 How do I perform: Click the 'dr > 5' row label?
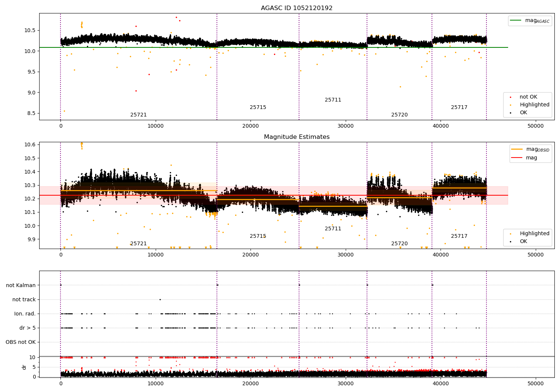pos(28,328)
